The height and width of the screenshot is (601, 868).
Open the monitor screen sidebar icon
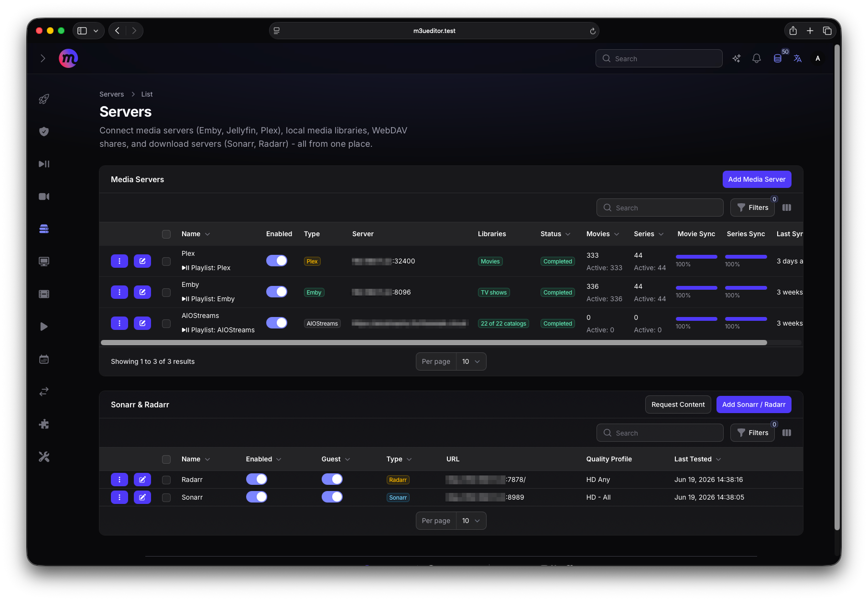(44, 262)
